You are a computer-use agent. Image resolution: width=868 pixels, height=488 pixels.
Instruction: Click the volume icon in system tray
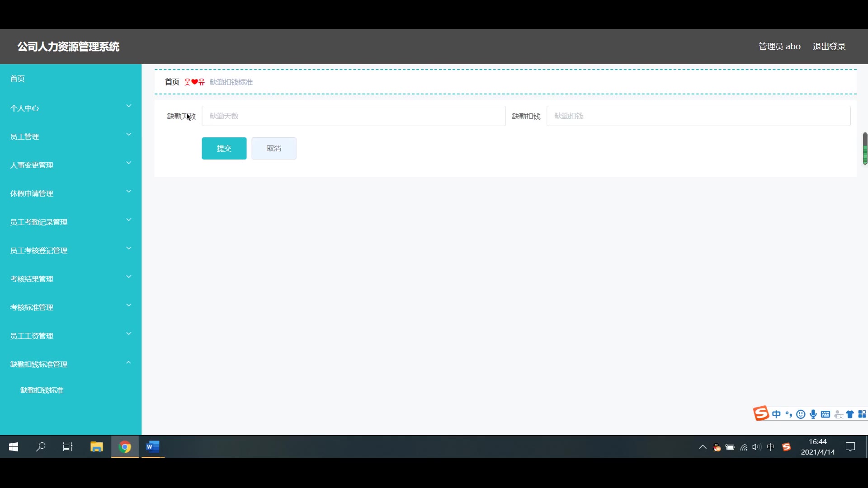(x=756, y=447)
